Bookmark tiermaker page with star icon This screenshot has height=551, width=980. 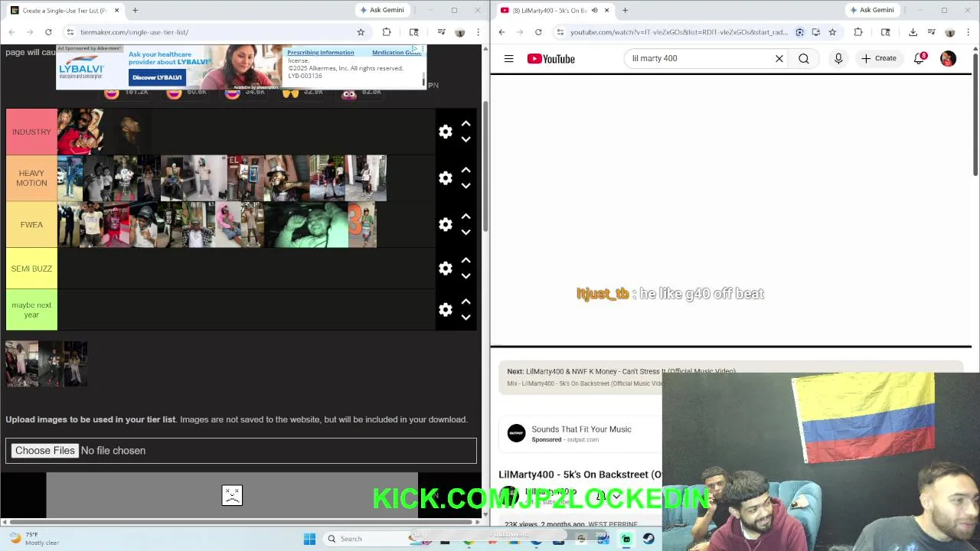(361, 32)
